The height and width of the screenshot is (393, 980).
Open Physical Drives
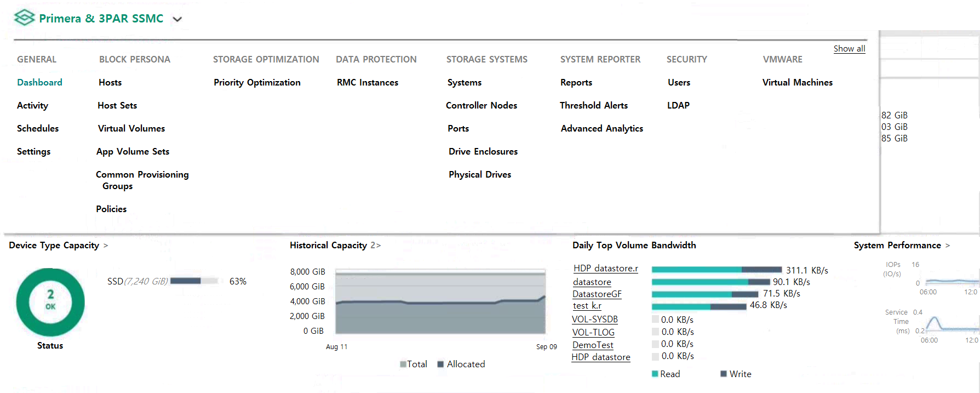point(480,174)
